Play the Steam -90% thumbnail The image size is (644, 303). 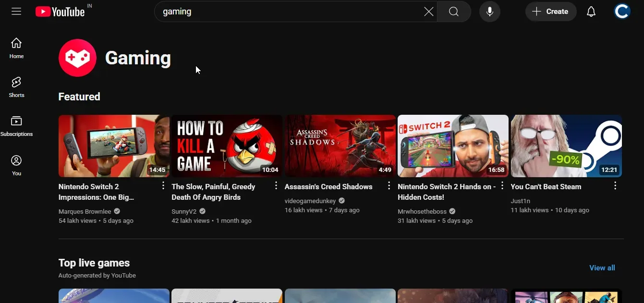pos(566,146)
